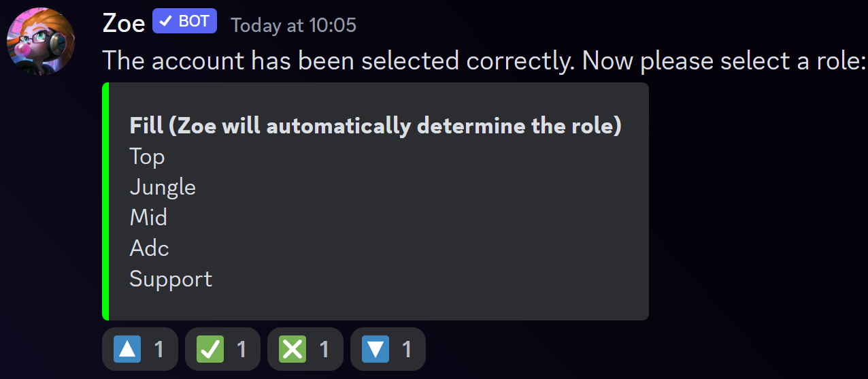Click the Jungle role entry
Image resolution: width=868 pixels, height=379 pixels.
(x=163, y=187)
